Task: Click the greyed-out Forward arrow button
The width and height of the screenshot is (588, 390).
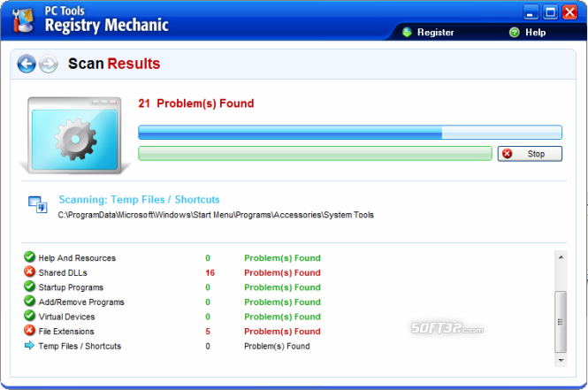Action: 49,64
